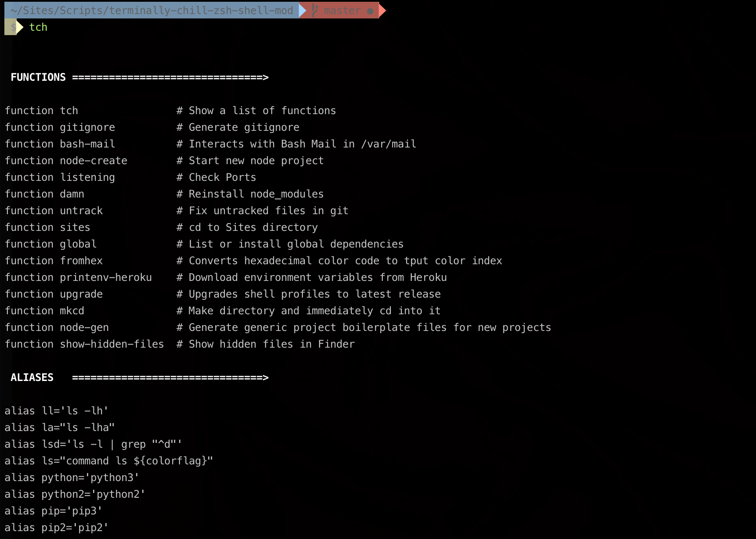The width and height of the screenshot is (756, 539).
Task: Click the master branch name in prompt
Action: pos(342,11)
